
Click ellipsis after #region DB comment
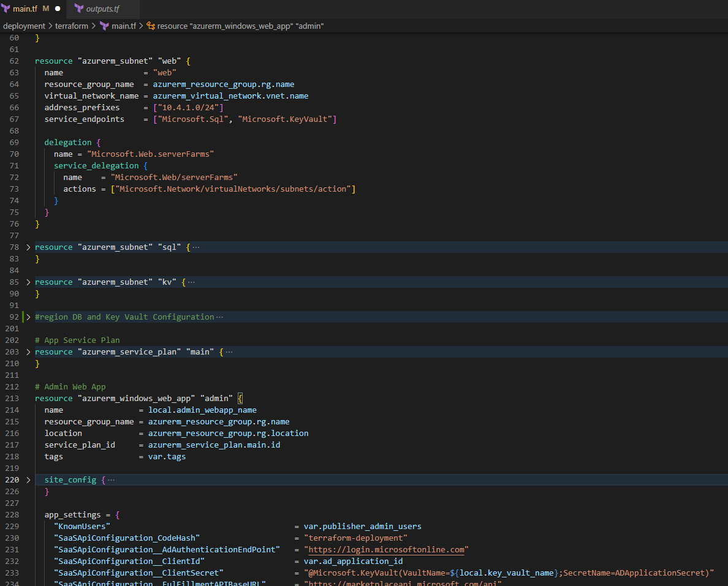pyautogui.click(x=219, y=317)
